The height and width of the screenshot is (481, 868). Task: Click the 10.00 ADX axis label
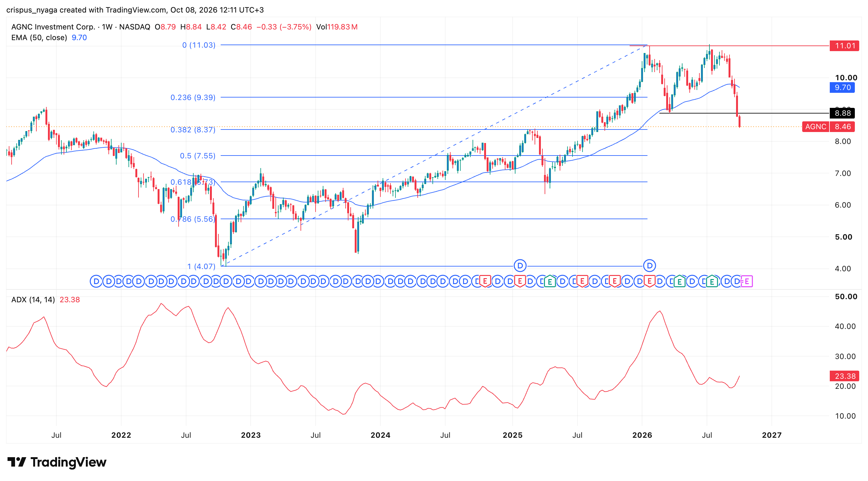click(x=845, y=416)
